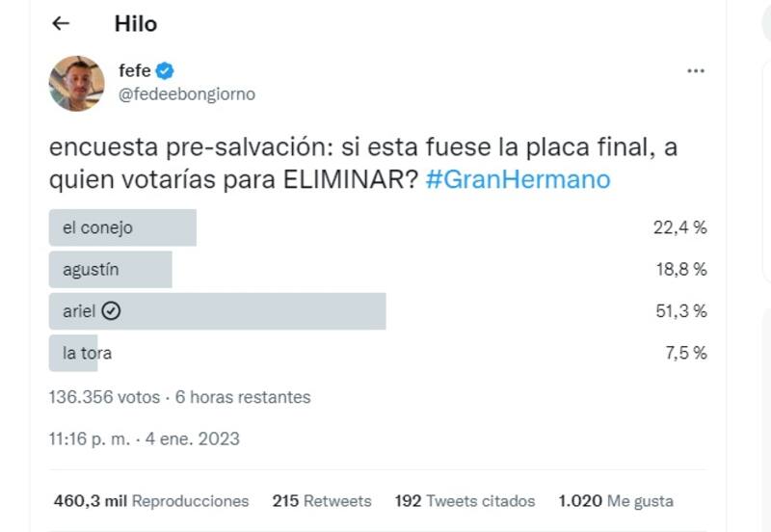Open the @fedeebongiorno handle link
Screen dimensions: 771x532
[x=186, y=94]
